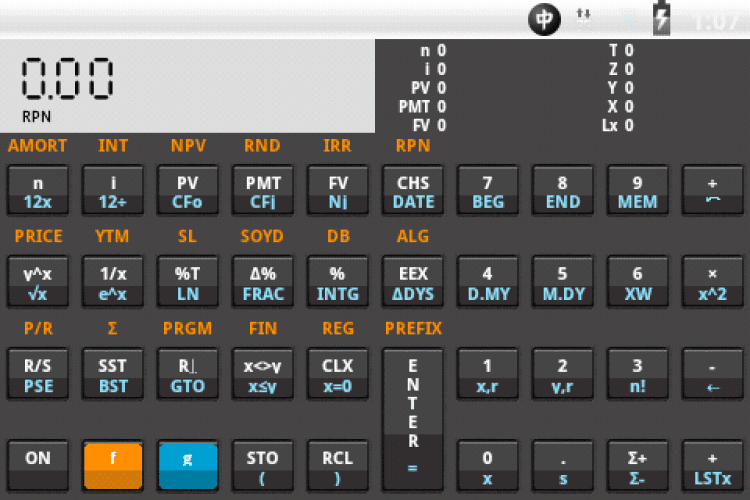750x500 pixels.
Task: Tap the 1/x / e^x key
Action: (113, 282)
